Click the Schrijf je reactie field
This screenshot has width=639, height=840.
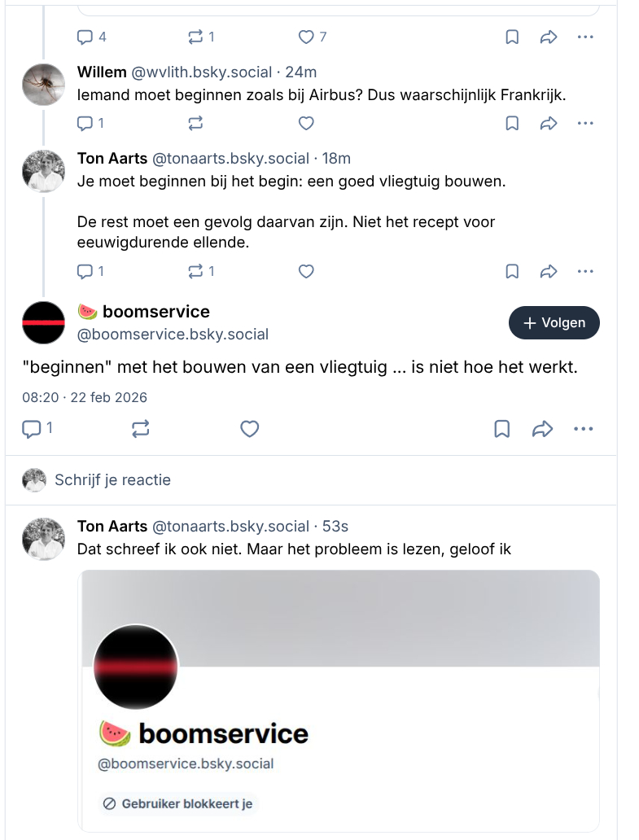click(x=112, y=480)
